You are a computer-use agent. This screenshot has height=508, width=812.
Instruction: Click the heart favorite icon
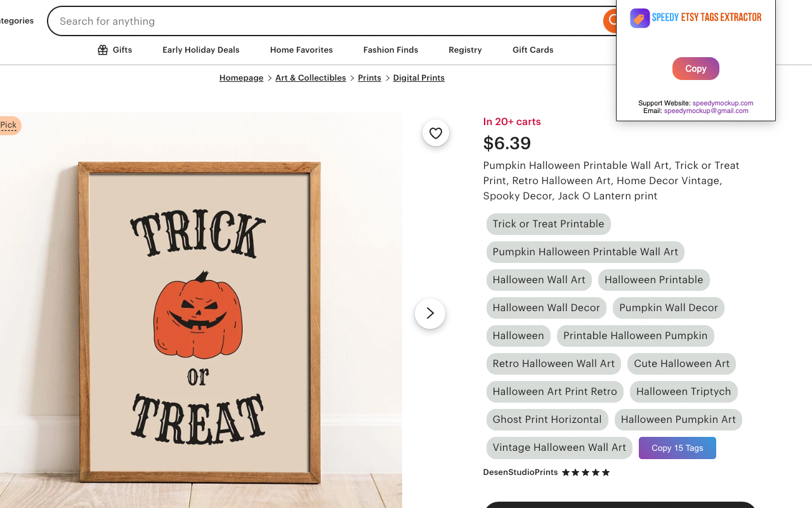[x=436, y=133]
